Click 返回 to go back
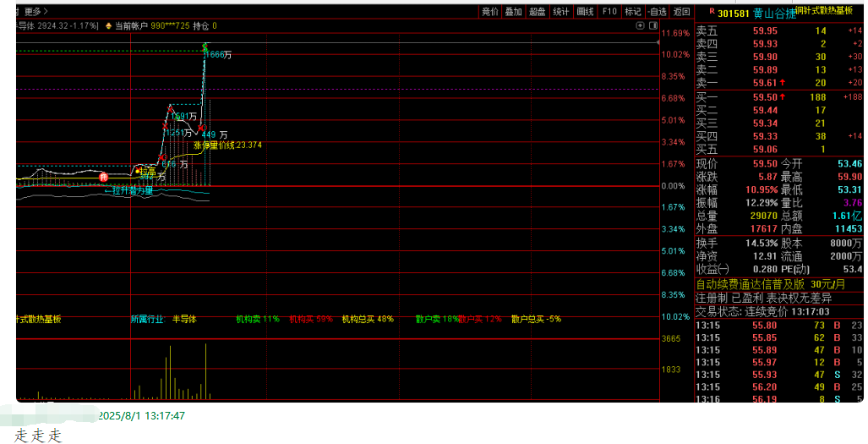 click(x=681, y=12)
